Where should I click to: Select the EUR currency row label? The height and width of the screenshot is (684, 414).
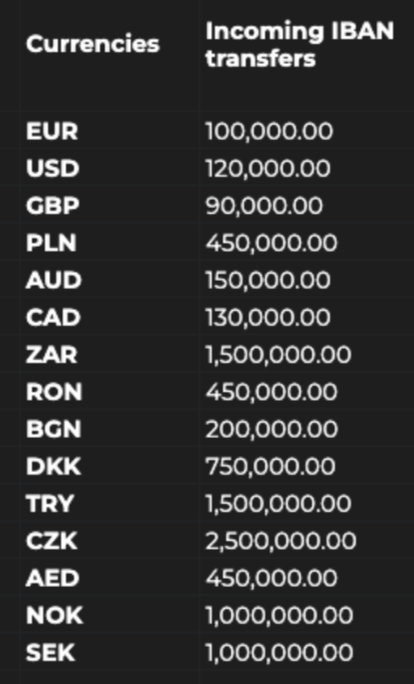click(x=52, y=131)
